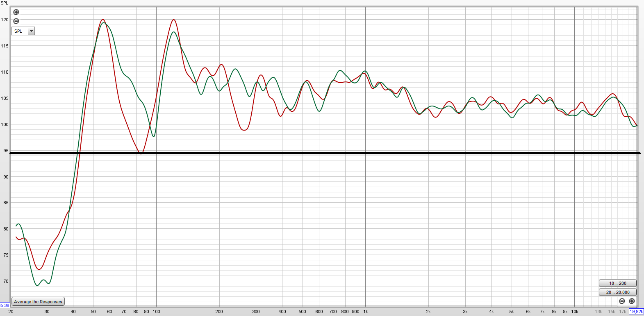Click the 1k label on the frequency axis
644x316 pixels.
tap(365, 311)
